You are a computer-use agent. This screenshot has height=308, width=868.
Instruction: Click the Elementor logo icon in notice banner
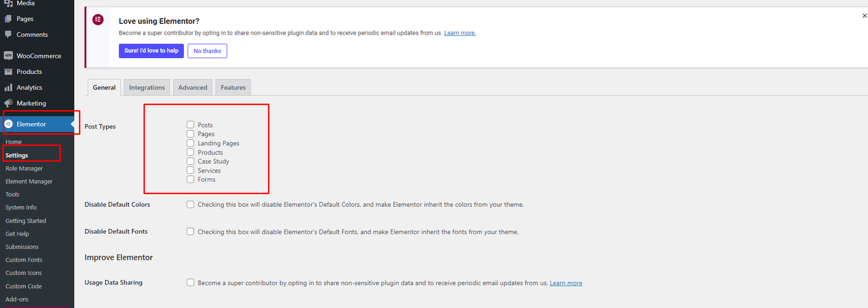click(x=98, y=20)
